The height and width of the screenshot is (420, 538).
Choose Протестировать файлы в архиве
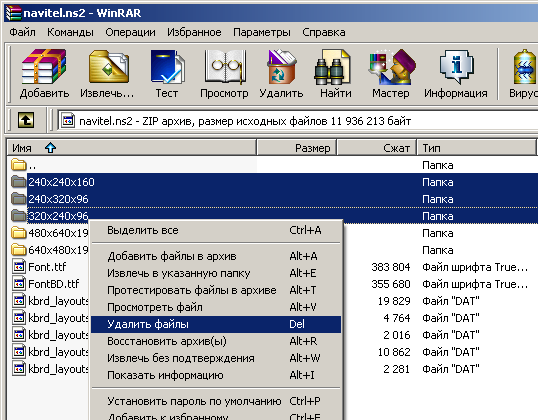[216, 290]
